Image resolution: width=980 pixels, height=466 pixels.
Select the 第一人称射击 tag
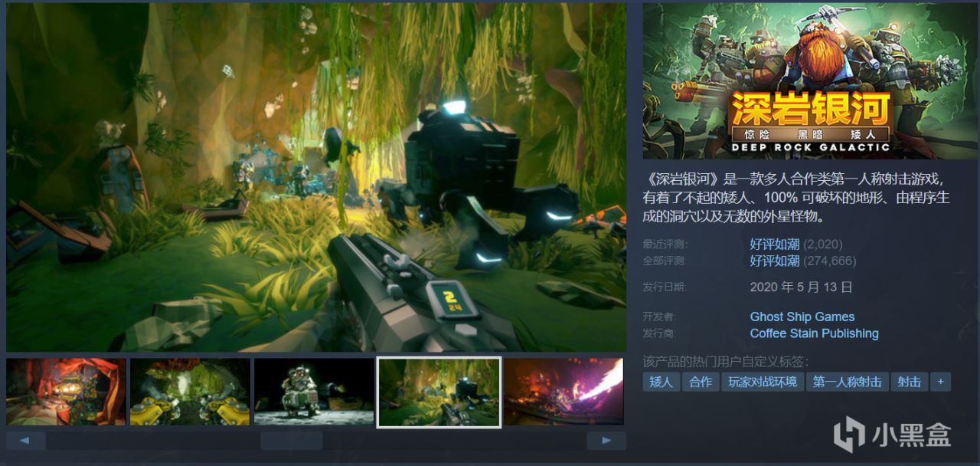847,382
